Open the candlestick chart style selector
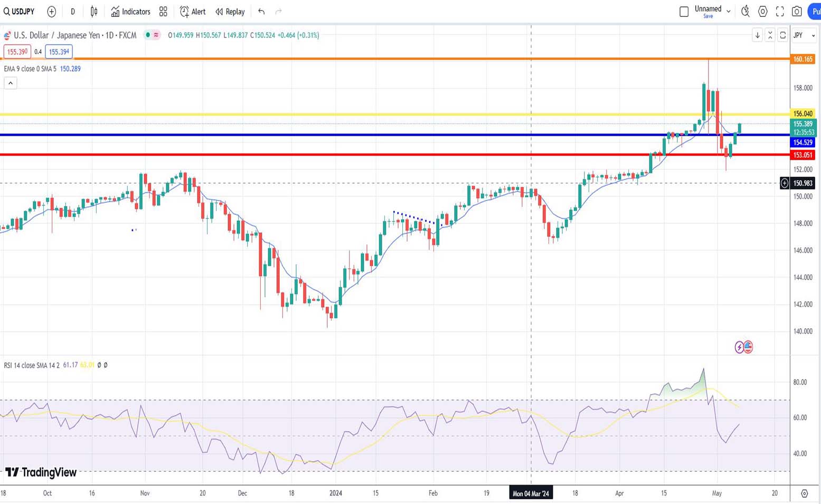The image size is (821, 504). click(x=94, y=12)
